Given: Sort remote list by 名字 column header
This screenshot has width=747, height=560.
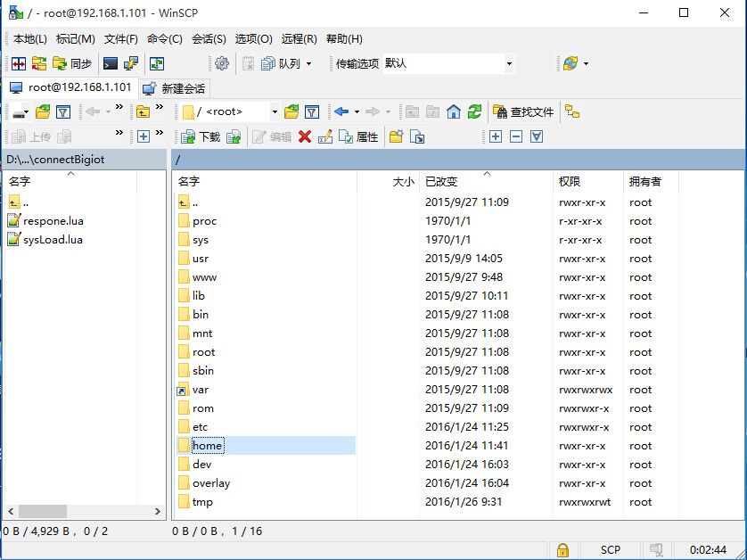Looking at the screenshot, I should pos(265,182).
